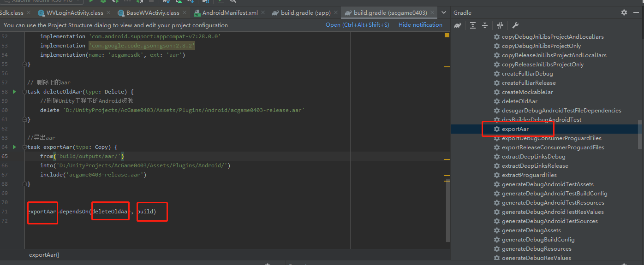Run exportAar task from gutter arrow
The width and height of the screenshot is (644, 265).
pos(14,147)
